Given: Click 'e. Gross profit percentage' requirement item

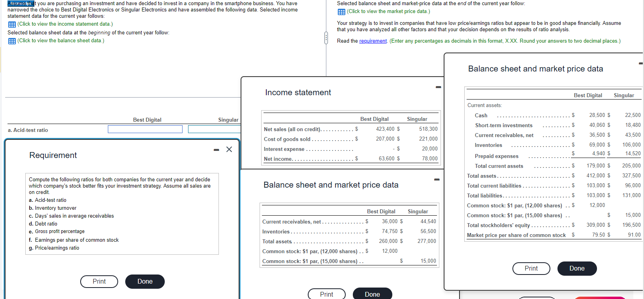Looking at the screenshot, I should pos(56,231).
